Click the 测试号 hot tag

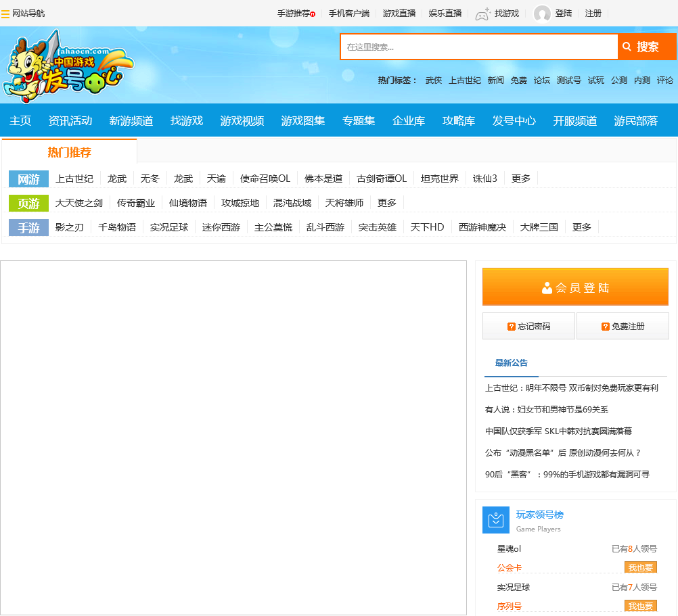[568, 80]
